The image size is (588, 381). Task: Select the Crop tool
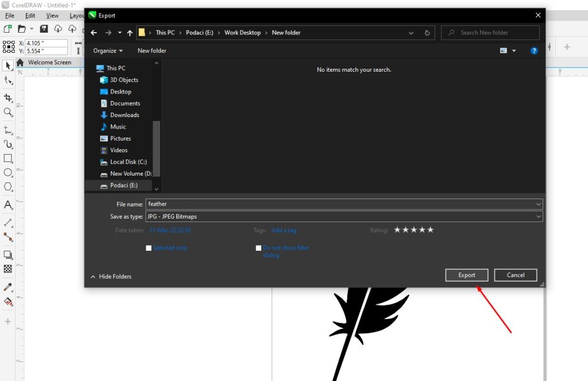(7, 98)
